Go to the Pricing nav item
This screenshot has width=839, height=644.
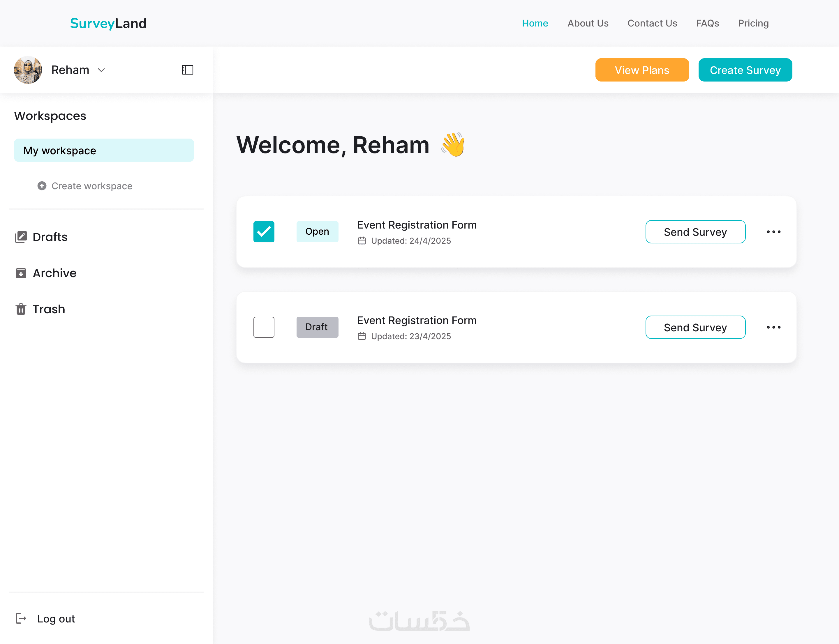tap(753, 23)
